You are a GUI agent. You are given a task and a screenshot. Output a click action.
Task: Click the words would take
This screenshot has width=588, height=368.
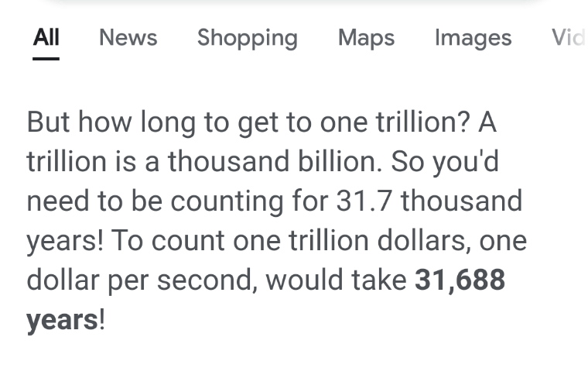[x=336, y=280]
